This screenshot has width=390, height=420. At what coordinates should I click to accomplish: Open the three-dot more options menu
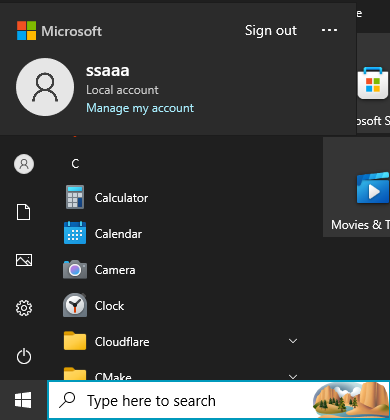[329, 30]
